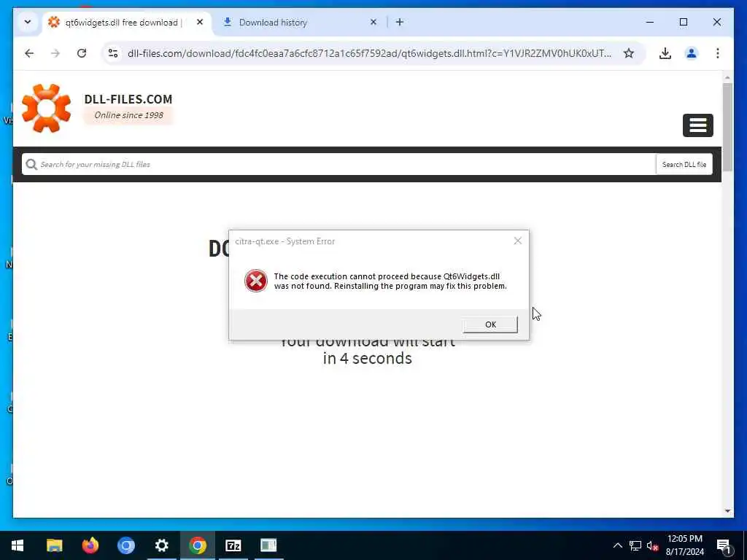This screenshot has width=747, height=560.
Task: Open the Chrome three-dot menu
Action: (718, 53)
